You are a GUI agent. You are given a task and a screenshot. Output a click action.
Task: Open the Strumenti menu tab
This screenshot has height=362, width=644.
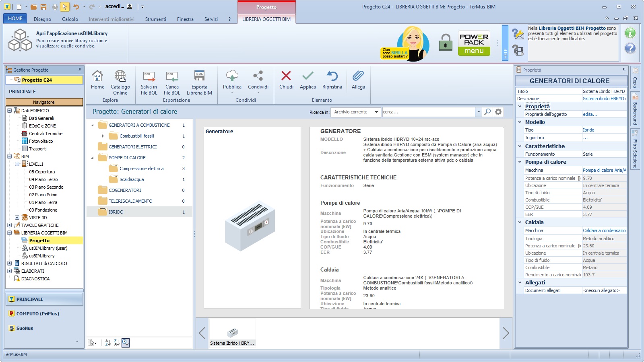click(x=155, y=19)
